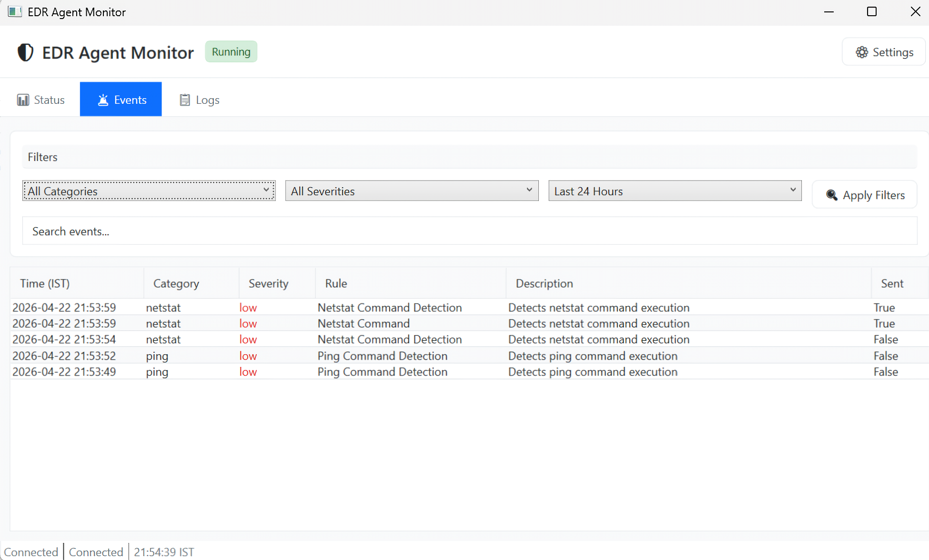Open the Last 24 Hours dropdown
The image size is (929, 560).
point(675,191)
